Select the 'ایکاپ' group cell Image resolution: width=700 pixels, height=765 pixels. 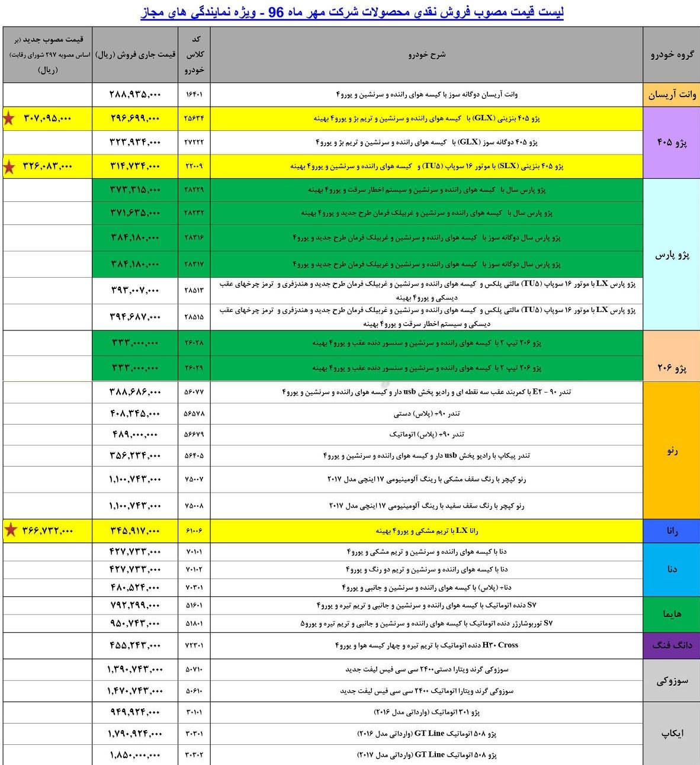pos(672,733)
